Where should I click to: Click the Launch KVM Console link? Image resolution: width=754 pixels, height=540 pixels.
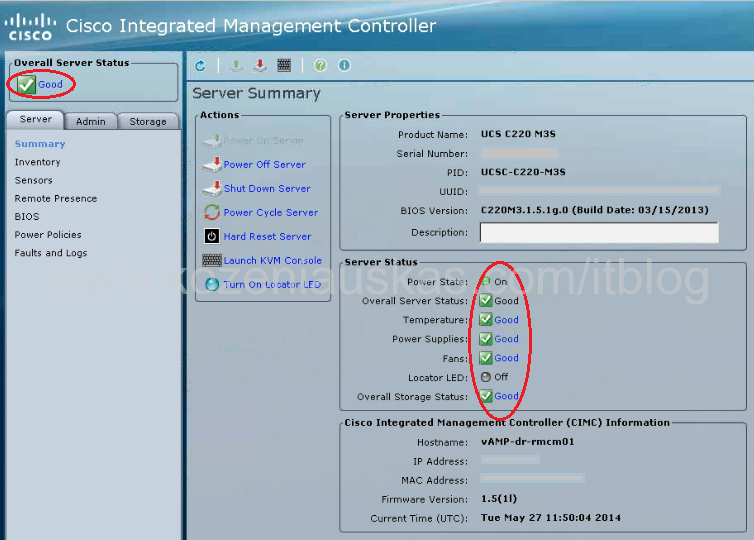pyautogui.click(x=273, y=261)
